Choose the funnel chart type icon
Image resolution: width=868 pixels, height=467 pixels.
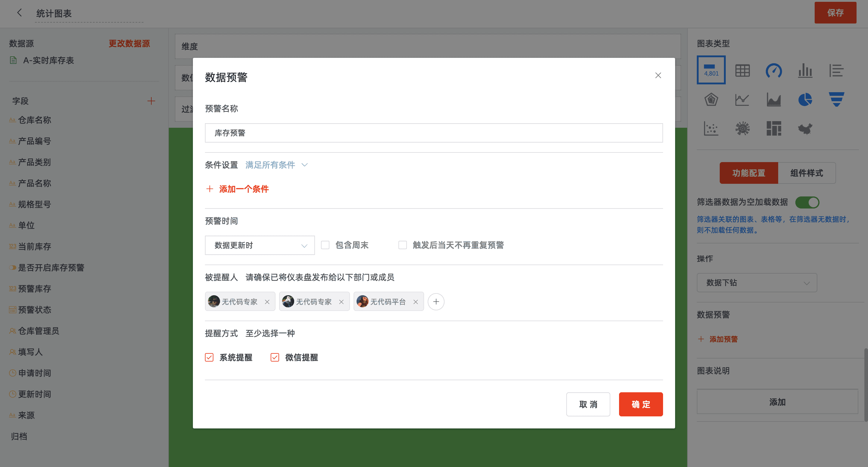tap(836, 100)
